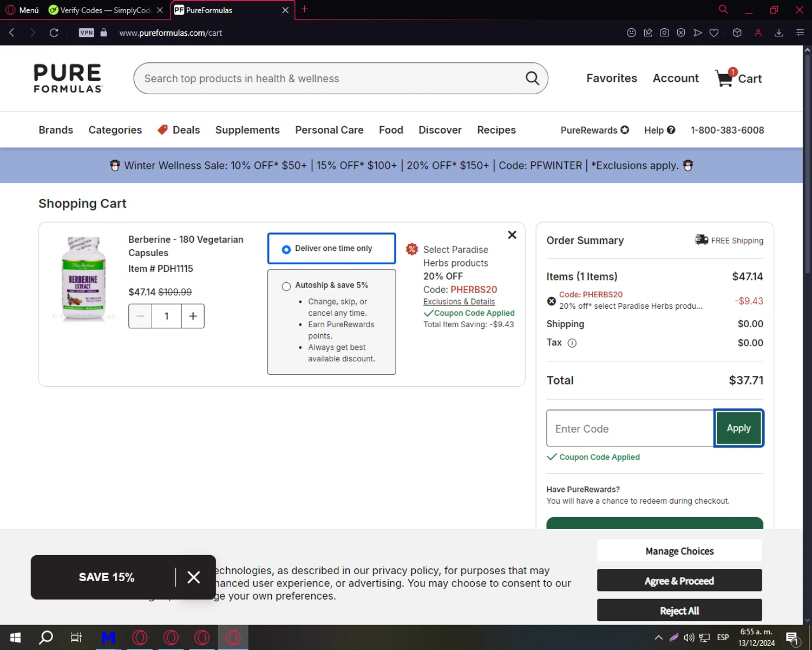The height and width of the screenshot is (650, 812).
Task: Decrease Berberine quantity with minus button
Action: (x=140, y=316)
